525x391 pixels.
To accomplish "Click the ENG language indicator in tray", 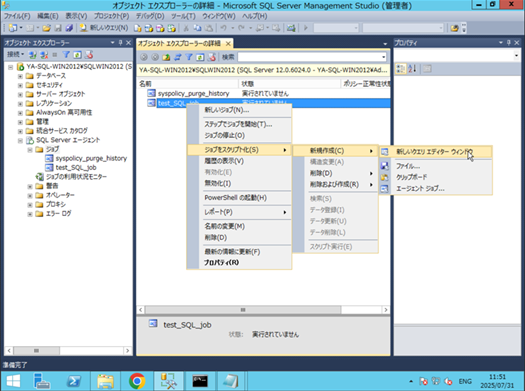I will click(465, 381).
